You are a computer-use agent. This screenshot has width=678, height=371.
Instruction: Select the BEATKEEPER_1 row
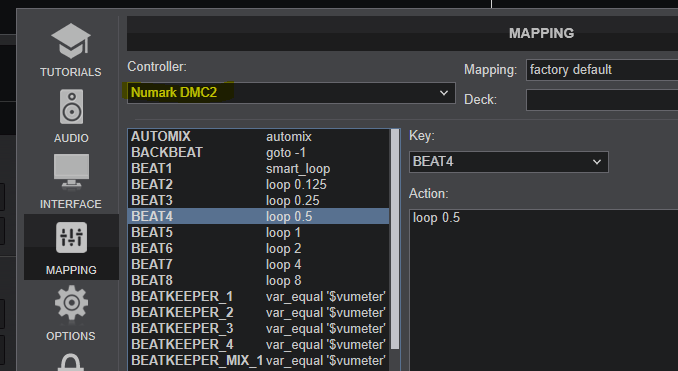tap(259, 297)
